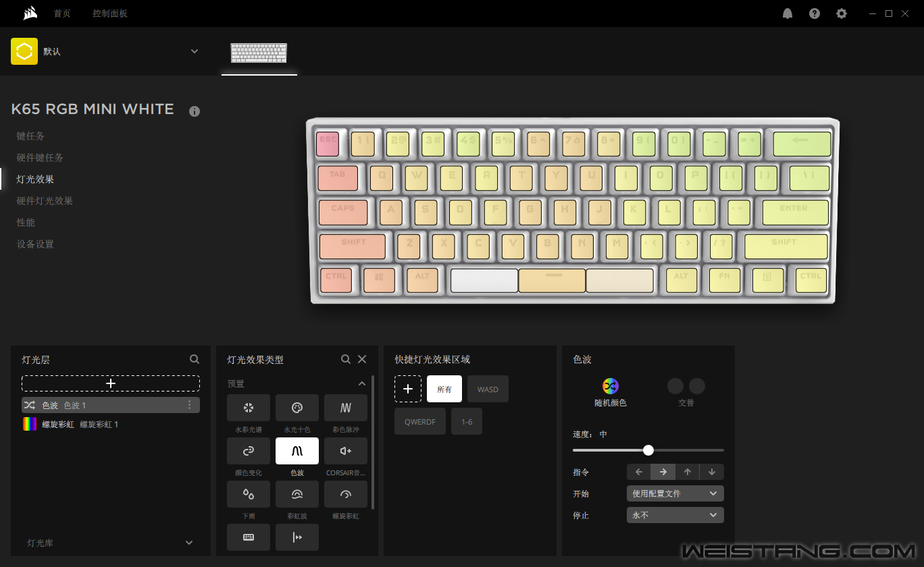Select the 水彩光谱 lighting effect preset

pyautogui.click(x=249, y=408)
